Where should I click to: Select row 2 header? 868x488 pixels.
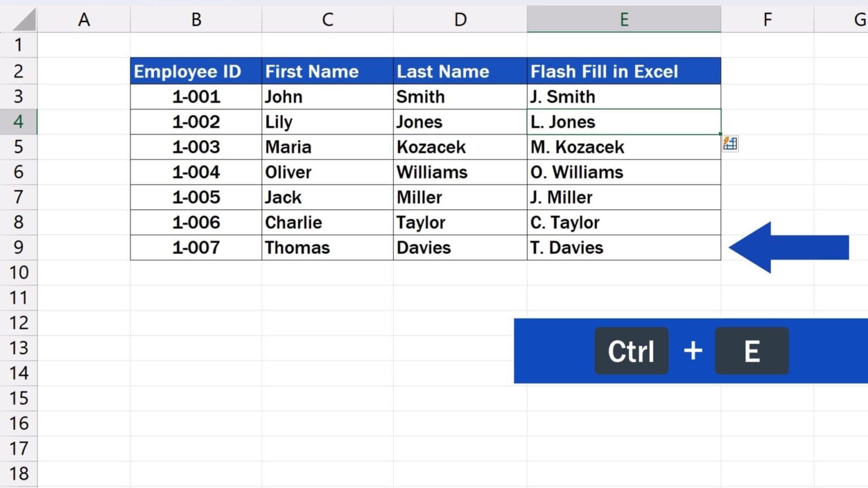pyautogui.click(x=19, y=71)
